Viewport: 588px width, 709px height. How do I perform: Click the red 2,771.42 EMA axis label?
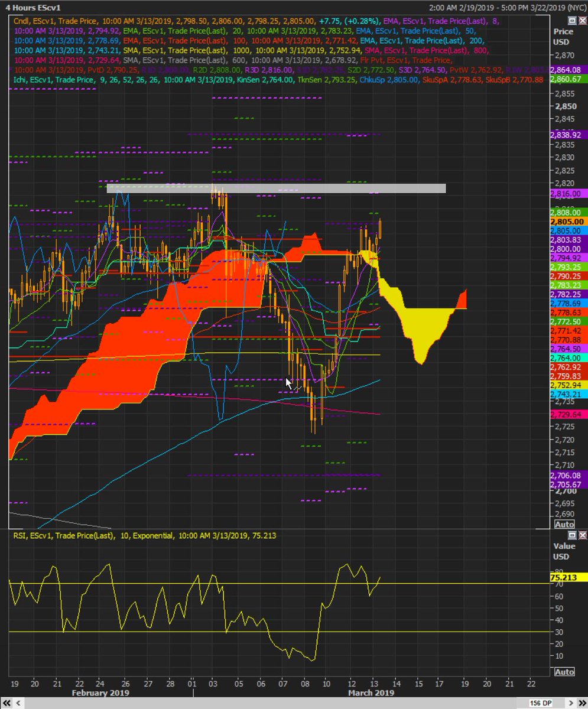tap(568, 330)
